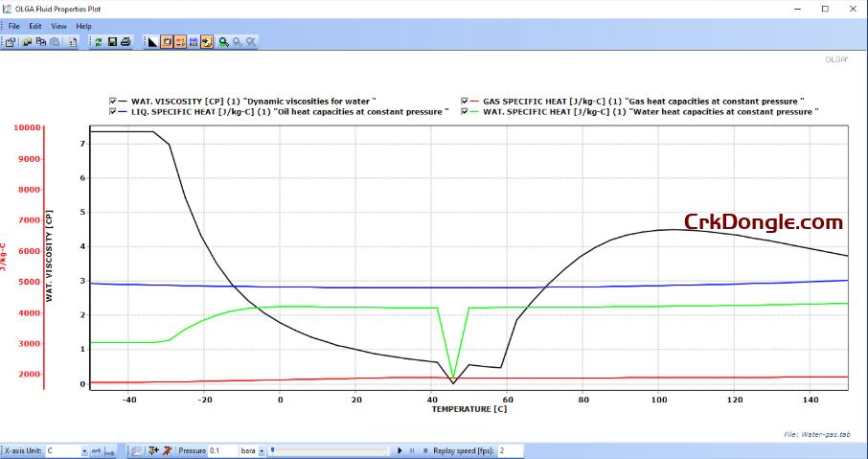
Task: Open the View menu
Action: (58, 26)
